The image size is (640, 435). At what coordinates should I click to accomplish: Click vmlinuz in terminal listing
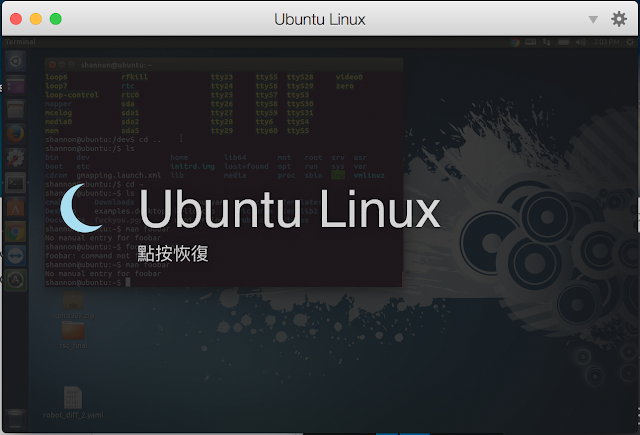click(x=369, y=175)
